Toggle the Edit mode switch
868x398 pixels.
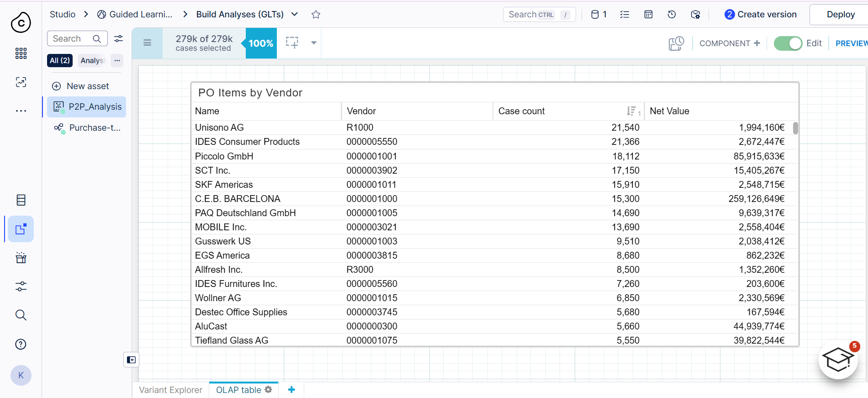[x=788, y=43]
